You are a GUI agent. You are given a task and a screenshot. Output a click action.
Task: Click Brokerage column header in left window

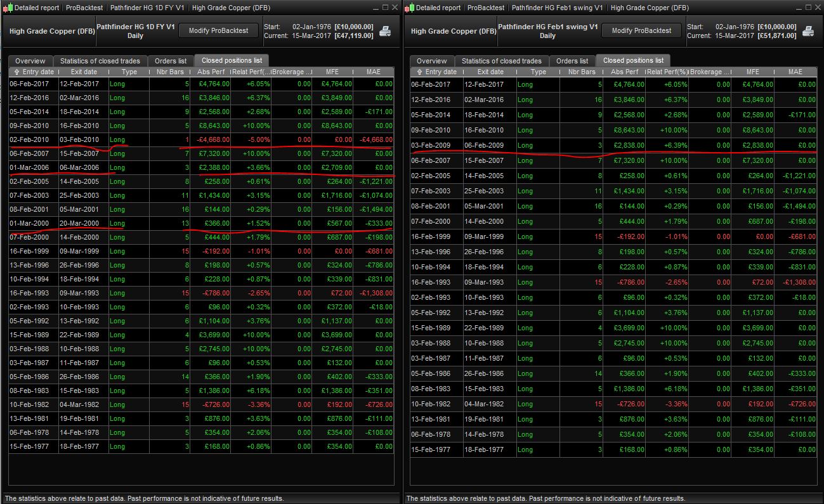(292, 72)
